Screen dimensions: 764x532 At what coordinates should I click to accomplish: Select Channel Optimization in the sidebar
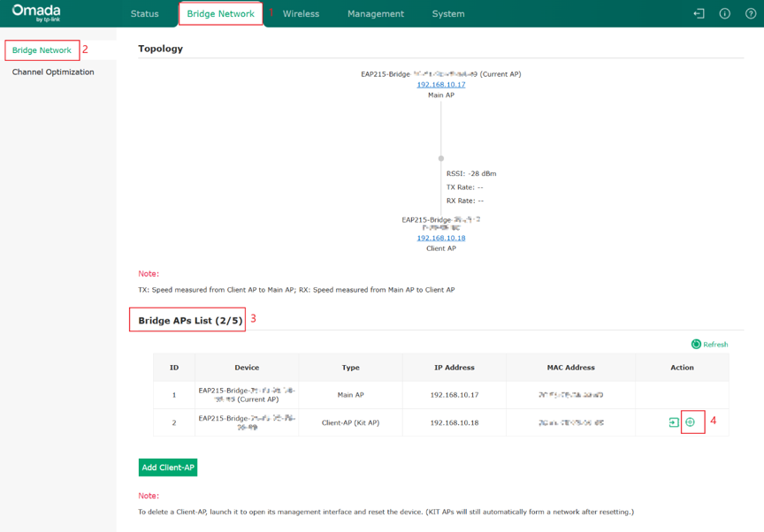coord(53,72)
